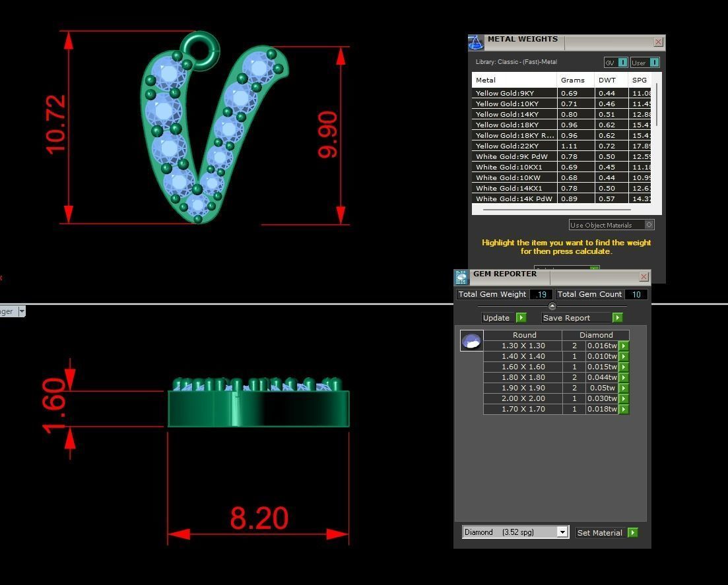The width and height of the screenshot is (728, 585).
Task: Click the Metal column header
Action: 514,80
